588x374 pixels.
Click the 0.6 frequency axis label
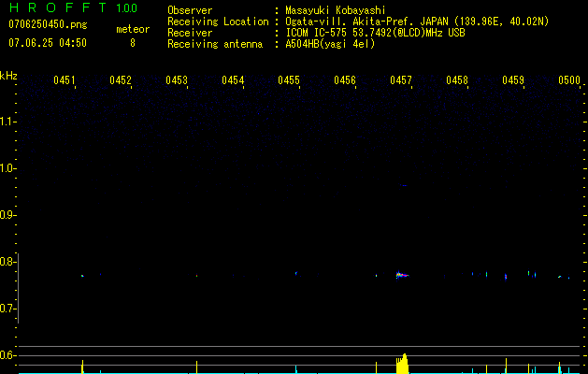[7, 355]
